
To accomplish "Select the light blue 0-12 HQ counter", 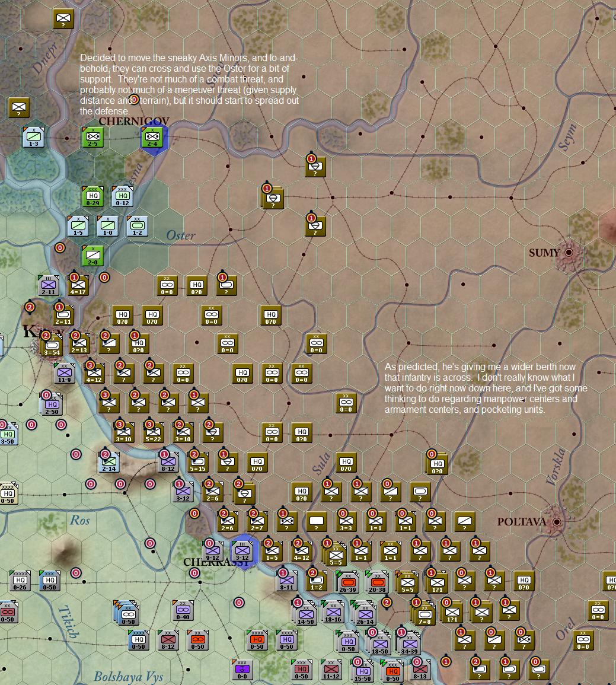I will [123, 197].
